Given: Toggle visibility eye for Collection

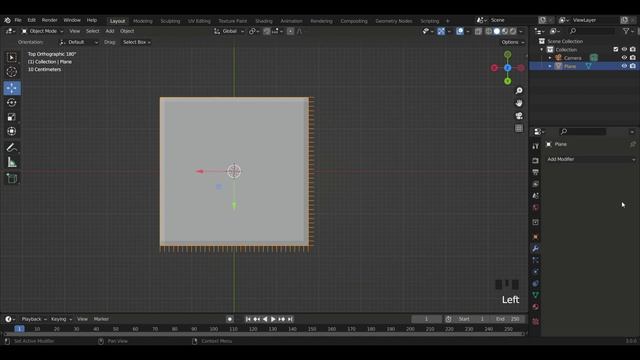Looking at the screenshot, I should coord(624,49).
